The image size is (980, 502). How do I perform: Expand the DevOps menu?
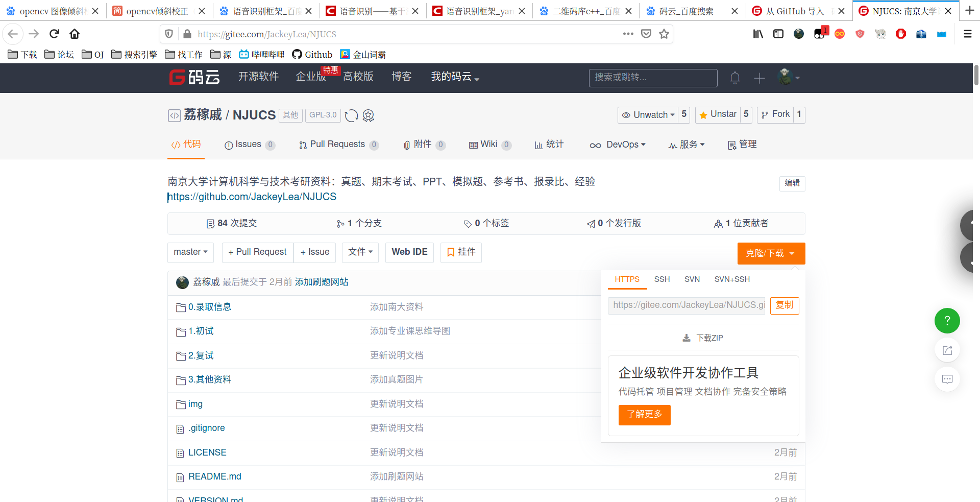618,145
